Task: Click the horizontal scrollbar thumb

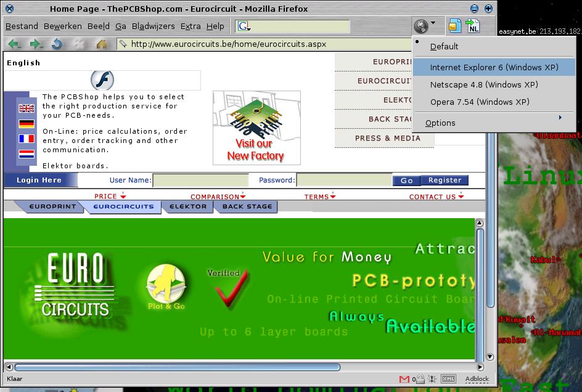Action: point(177,367)
